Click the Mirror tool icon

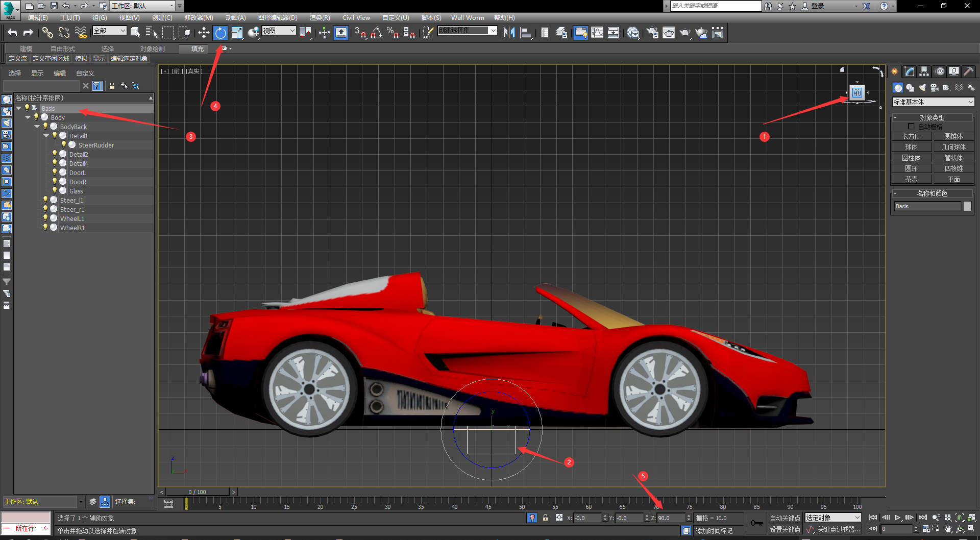coord(509,33)
